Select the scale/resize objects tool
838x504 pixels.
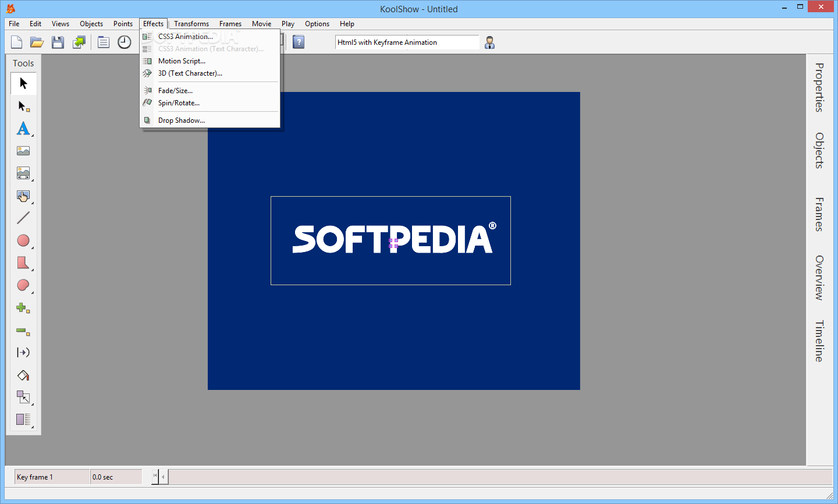click(23, 397)
